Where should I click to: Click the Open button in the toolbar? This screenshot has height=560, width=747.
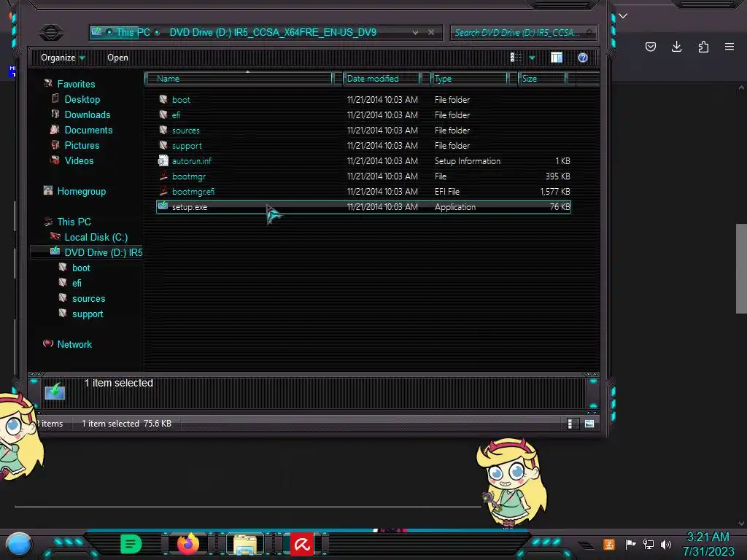(x=117, y=58)
